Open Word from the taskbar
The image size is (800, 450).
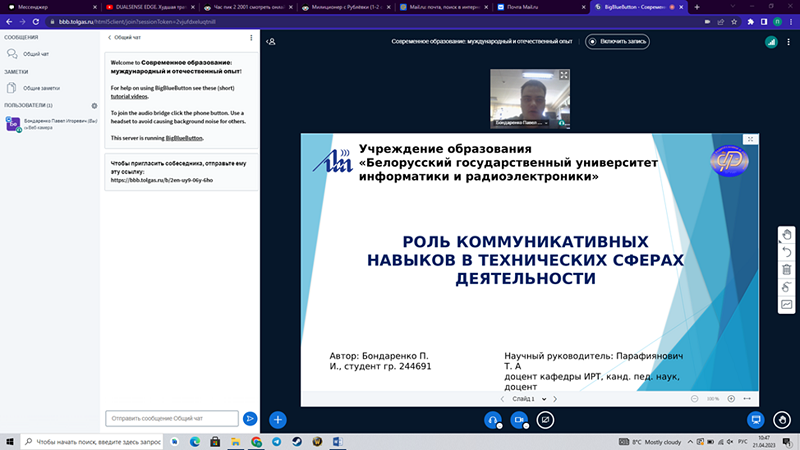click(x=338, y=442)
